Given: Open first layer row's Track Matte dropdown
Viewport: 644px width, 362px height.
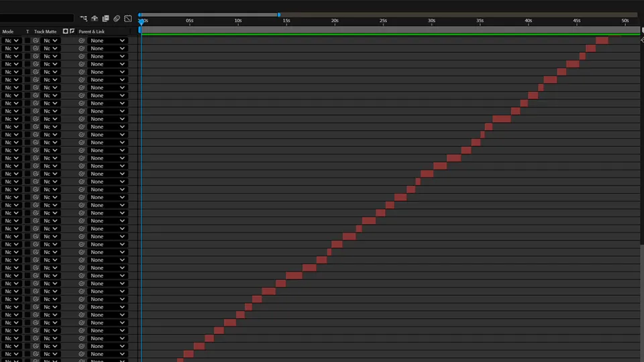Looking at the screenshot, I should pos(50,41).
